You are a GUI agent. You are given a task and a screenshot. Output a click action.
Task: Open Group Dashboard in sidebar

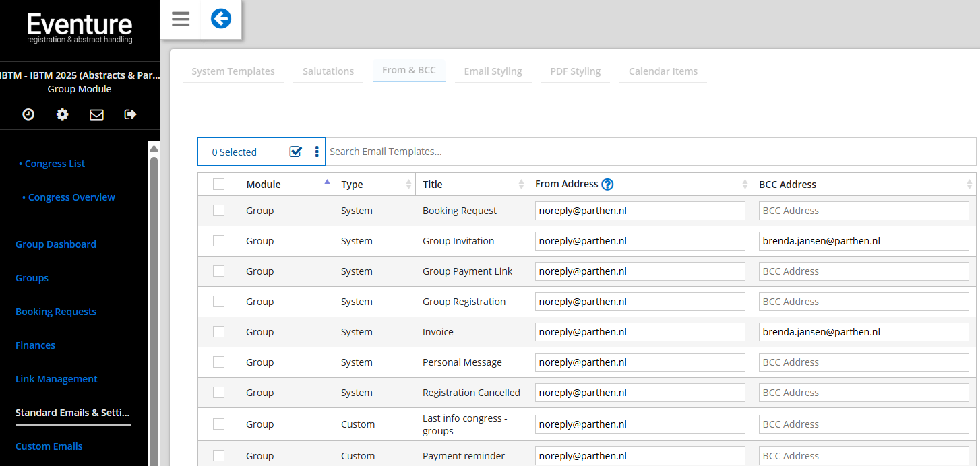coord(56,244)
